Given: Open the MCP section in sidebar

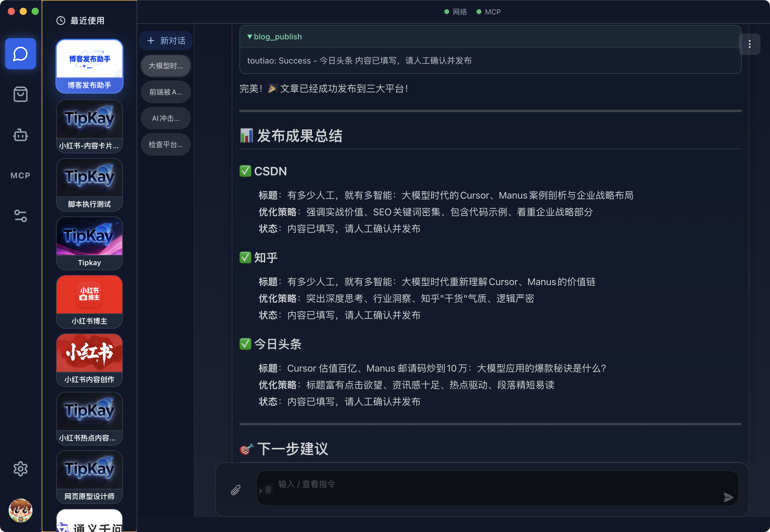Looking at the screenshot, I should [20, 175].
